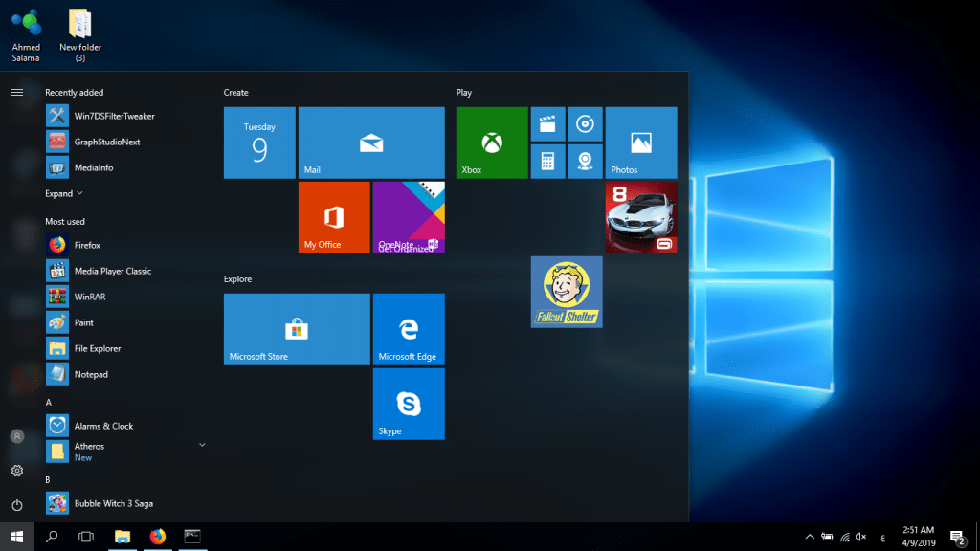Click the input language indicator in the tray
This screenshot has height=551, width=980.
tap(883, 538)
